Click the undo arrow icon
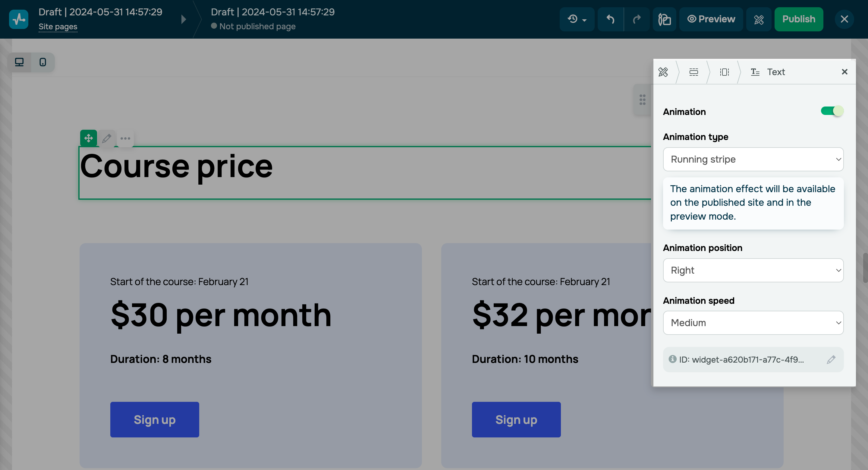868x470 pixels. pyautogui.click(x=611, y=19)
